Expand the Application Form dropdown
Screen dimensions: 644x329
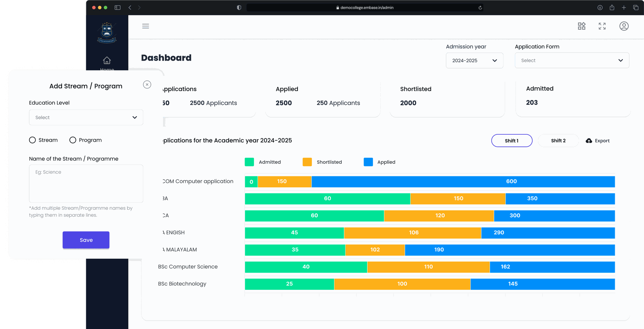coord(572,61)
